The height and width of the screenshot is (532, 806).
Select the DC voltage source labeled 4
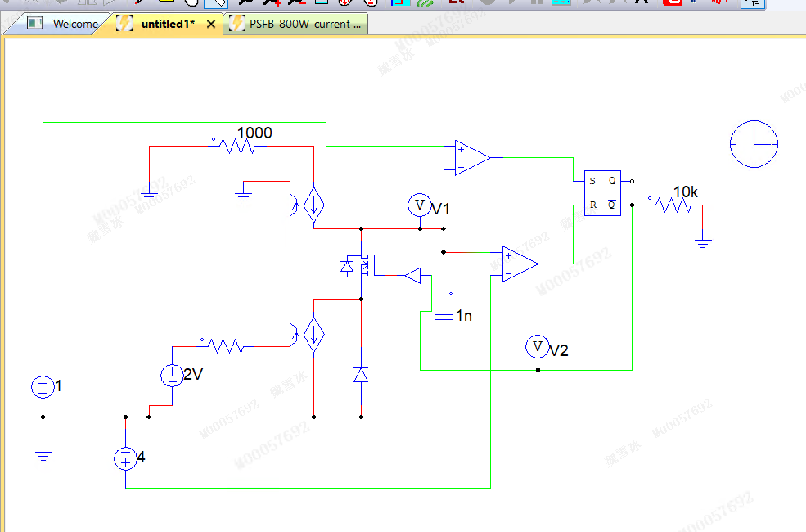click(x=125, y=458)
